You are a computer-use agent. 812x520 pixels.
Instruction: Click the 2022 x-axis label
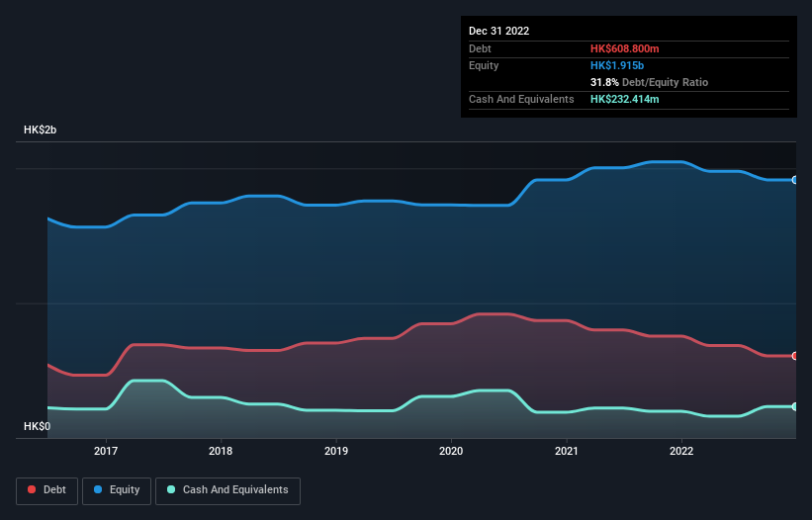click(681, 451)
